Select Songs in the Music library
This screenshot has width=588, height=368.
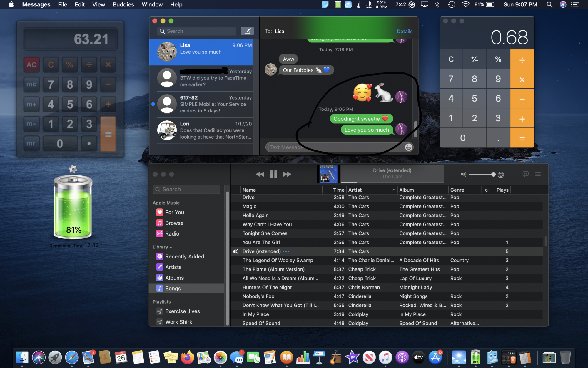tap(187, 288)
